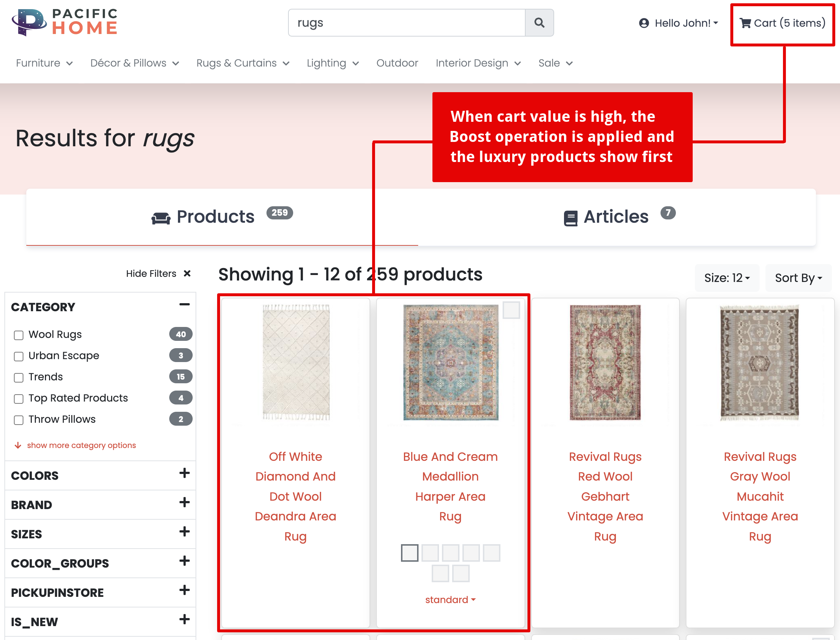This screenshot has width=840, height=640.
Task: Click the search magnifier button
Action: [x=539, y=23]
